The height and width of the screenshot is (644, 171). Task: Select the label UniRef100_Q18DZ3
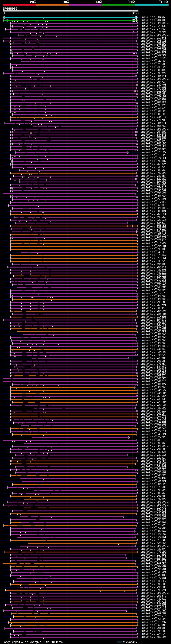click(x=153, y=58)
